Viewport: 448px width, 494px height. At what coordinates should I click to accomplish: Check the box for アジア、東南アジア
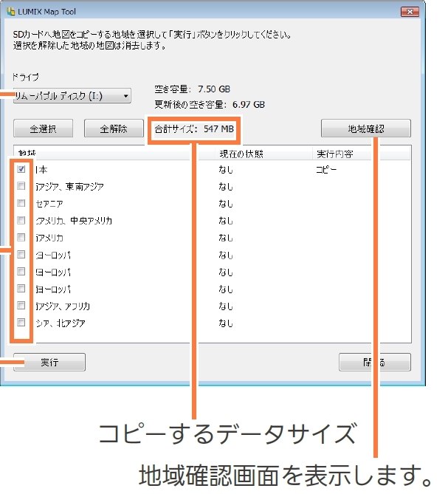[x=21, y=186]
